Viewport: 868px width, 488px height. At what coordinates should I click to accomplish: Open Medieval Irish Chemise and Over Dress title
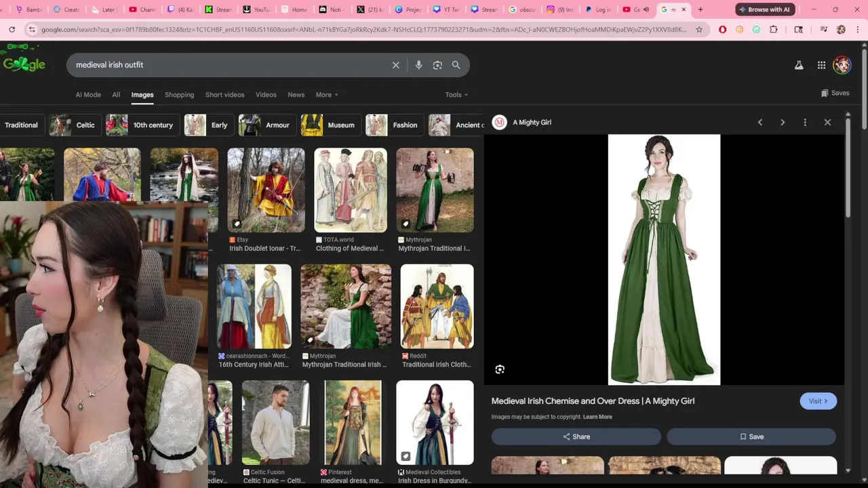(593, 401)
